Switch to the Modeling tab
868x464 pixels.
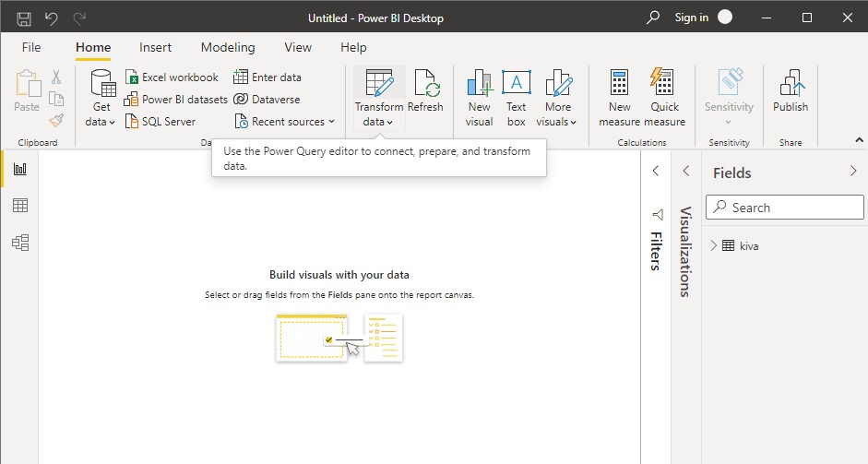[228, 48]
